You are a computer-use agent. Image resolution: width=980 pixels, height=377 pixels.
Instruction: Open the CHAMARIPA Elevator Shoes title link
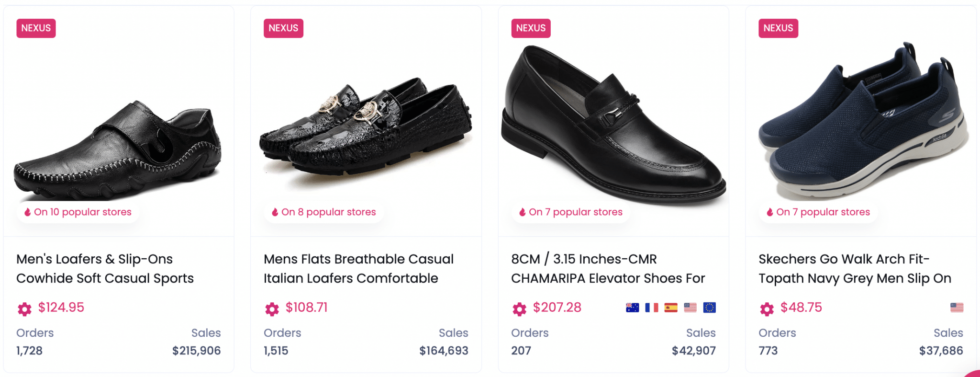pos(608,268)
